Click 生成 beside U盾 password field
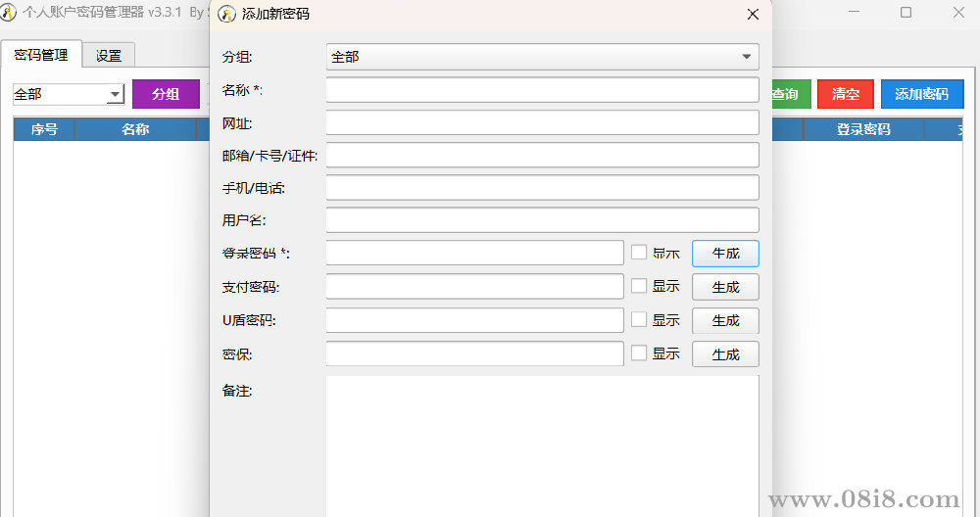The image size is (980, 517). [x=725, y=321]
